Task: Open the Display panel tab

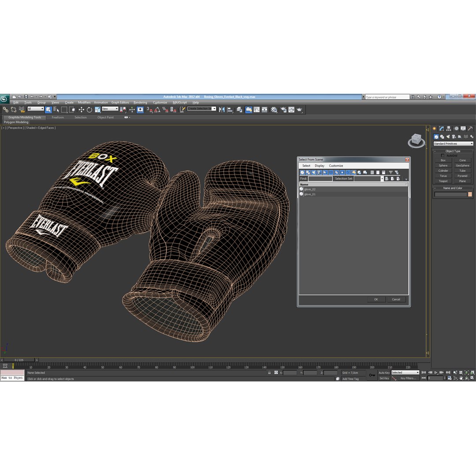Action: click(x=463, y=129)
